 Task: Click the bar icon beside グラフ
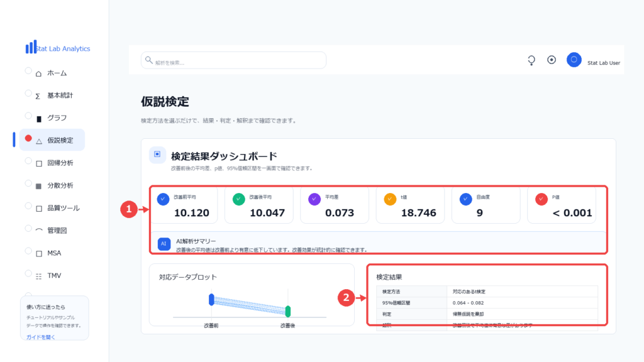39,119
